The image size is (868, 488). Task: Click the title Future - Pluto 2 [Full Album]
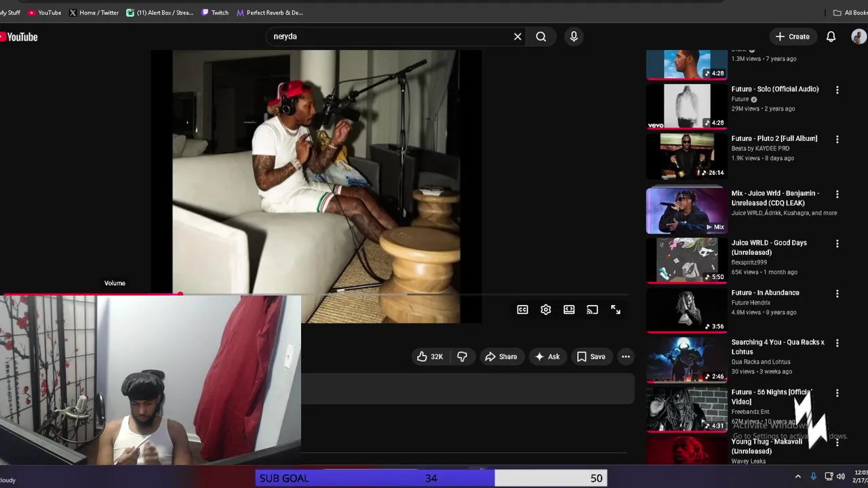point(774,138)
